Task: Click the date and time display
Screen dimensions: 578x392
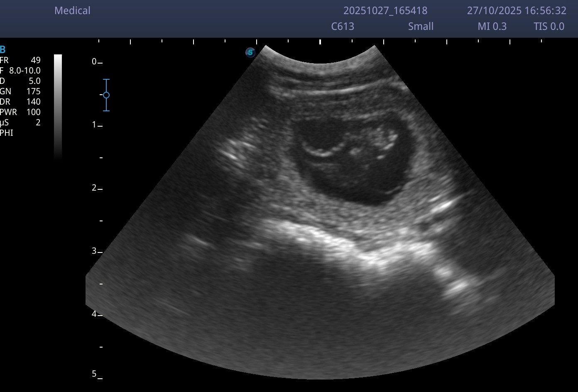Action: coord(517,11)
